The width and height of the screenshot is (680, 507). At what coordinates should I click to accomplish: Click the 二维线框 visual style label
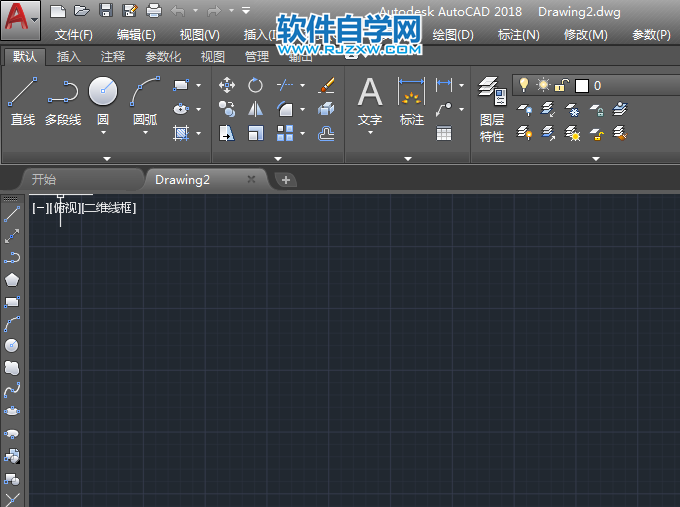point(110,208)
